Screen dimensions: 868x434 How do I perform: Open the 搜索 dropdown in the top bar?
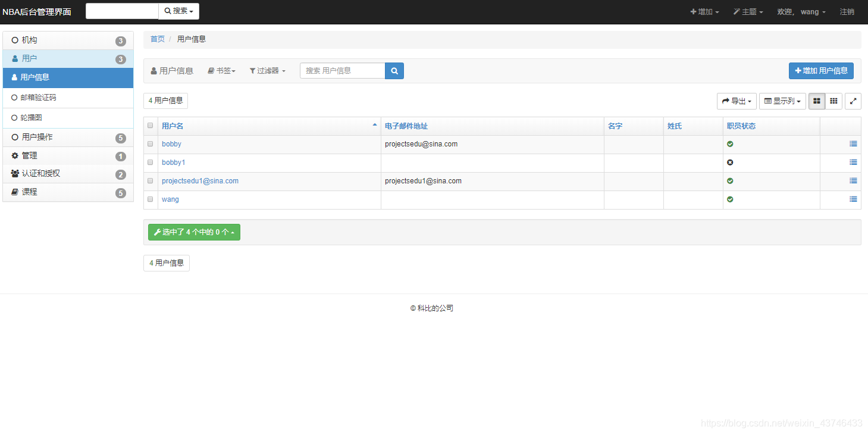pyautogui.click(x=178, y=11)
